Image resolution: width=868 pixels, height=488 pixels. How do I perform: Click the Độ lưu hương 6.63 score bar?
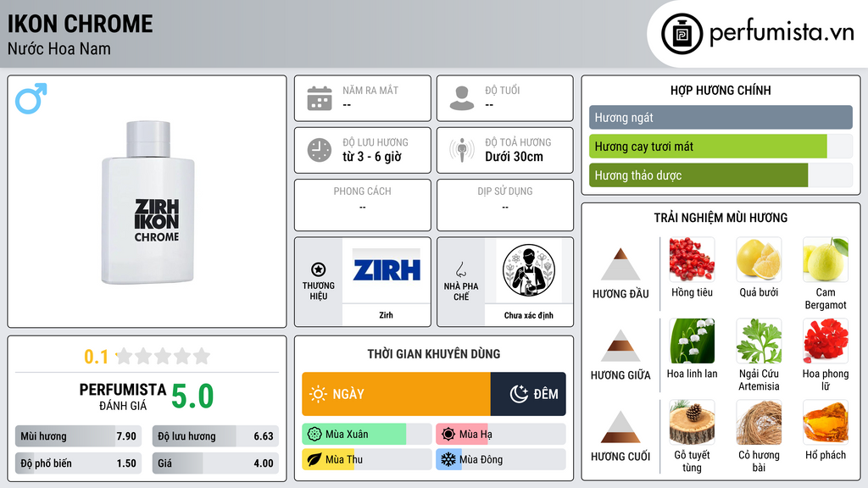pos(215,436)
